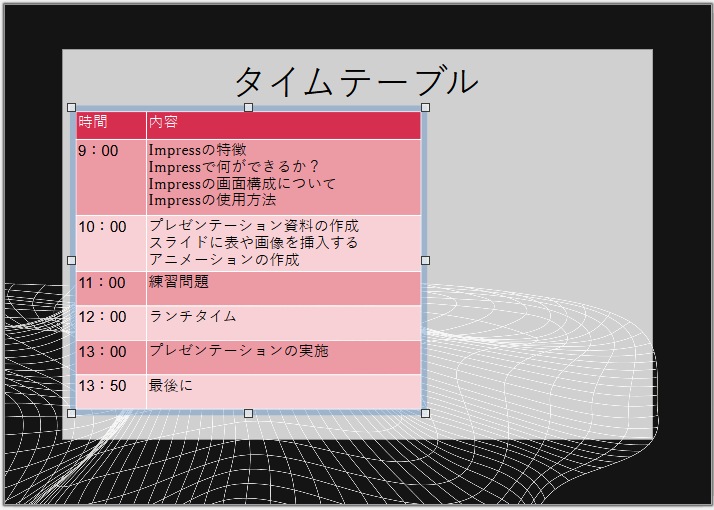Click the 練習問題 cell

pos(284,288)
